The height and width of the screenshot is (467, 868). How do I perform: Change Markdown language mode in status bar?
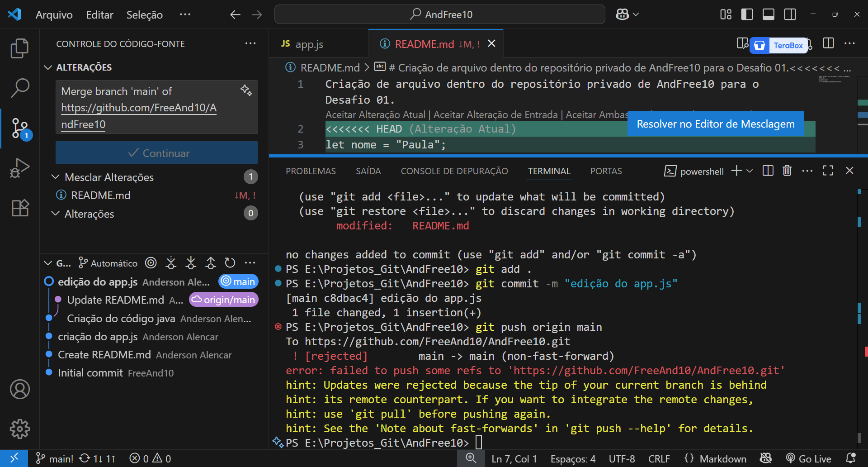(x=722, y=458)
